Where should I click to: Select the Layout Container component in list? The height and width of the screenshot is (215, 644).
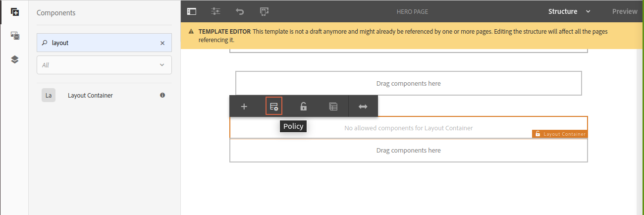tap(90, 95)
